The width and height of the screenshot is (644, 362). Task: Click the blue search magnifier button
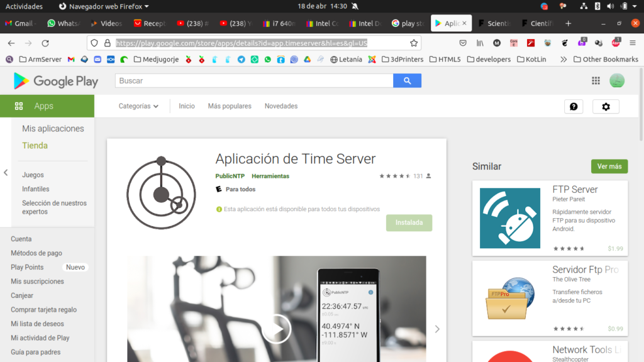(407, 81)
